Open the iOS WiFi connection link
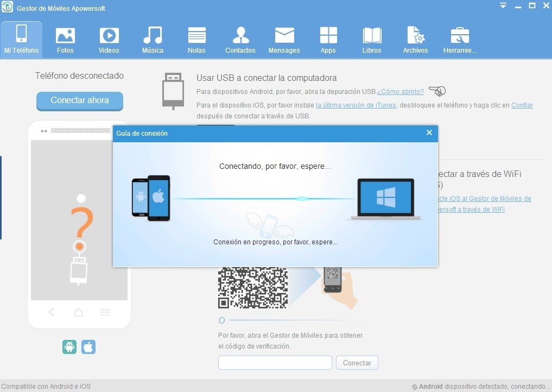 point(484,204)
